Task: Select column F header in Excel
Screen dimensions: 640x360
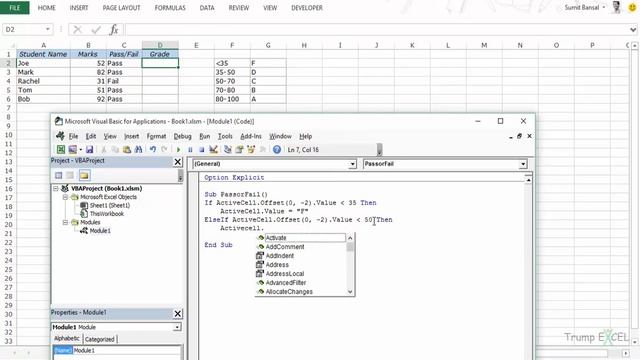Action: coord(232,45)
